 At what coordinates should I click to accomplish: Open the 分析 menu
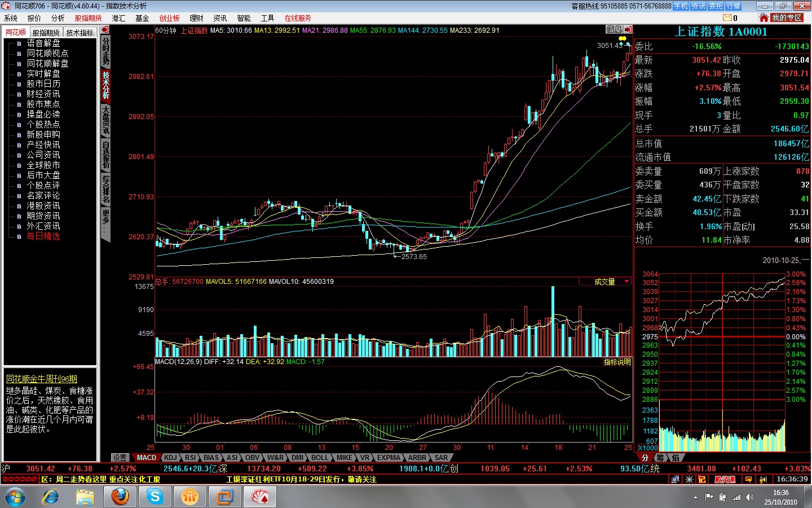pyautogui.click(x=58, y=18)
